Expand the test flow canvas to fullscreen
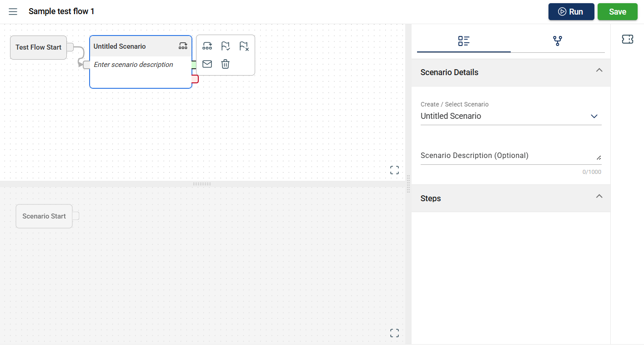644x346 pixels. (394, 170)
